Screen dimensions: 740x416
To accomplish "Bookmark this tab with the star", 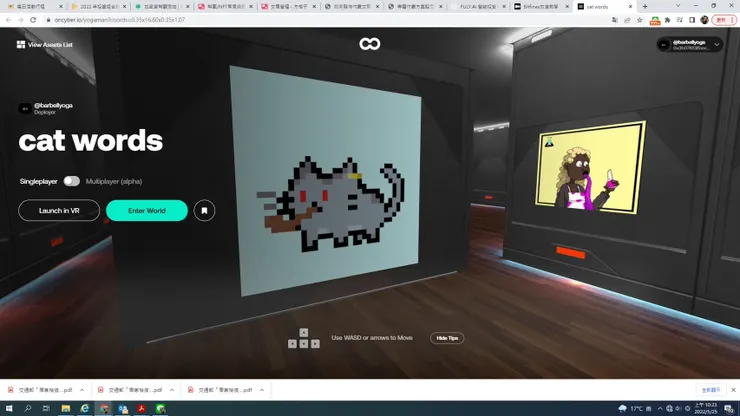I will (640, 20).
